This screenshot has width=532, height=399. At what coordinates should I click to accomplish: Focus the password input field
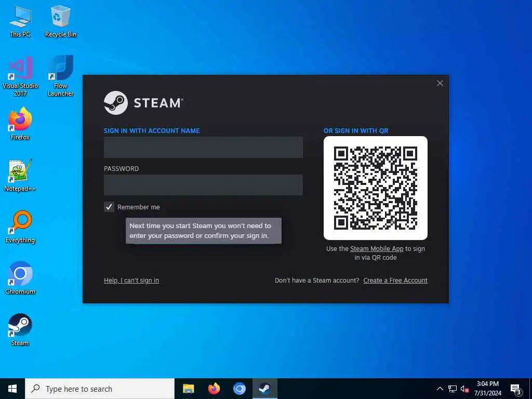click(x=203, y=185)
